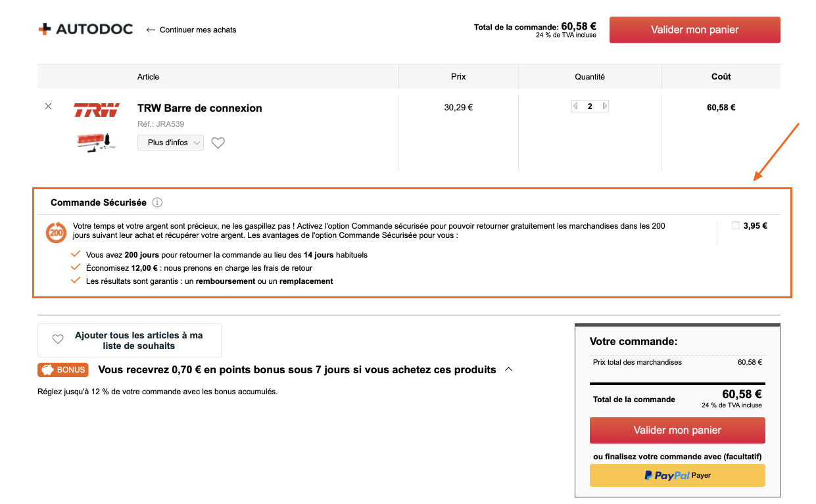The height and width of the screenshot is (504, 816).
Task: Click the Commande Sécurisée info icon
Action: [x=157, y=202]
